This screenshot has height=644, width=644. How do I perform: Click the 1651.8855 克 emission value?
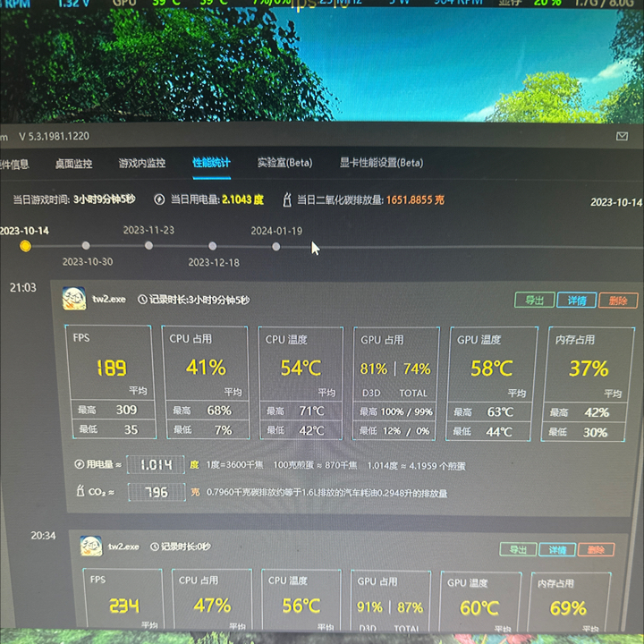pyautogui.click(x=415, y=200)
